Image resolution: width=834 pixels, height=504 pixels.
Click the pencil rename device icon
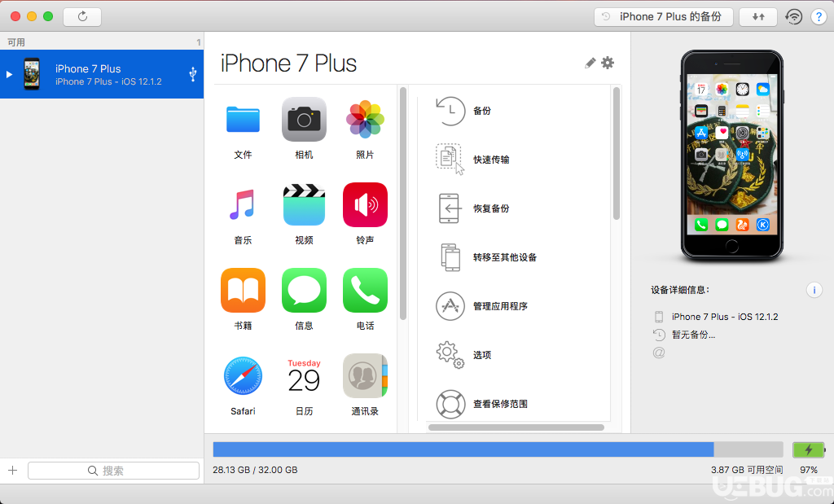tap(590, 64)
